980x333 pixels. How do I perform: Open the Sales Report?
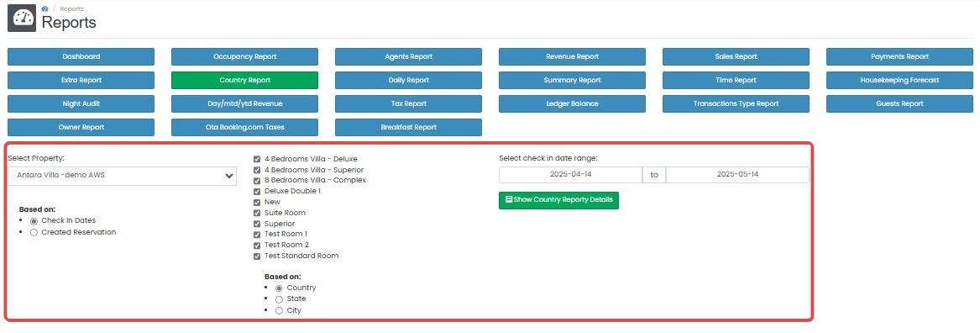point(736,56)
